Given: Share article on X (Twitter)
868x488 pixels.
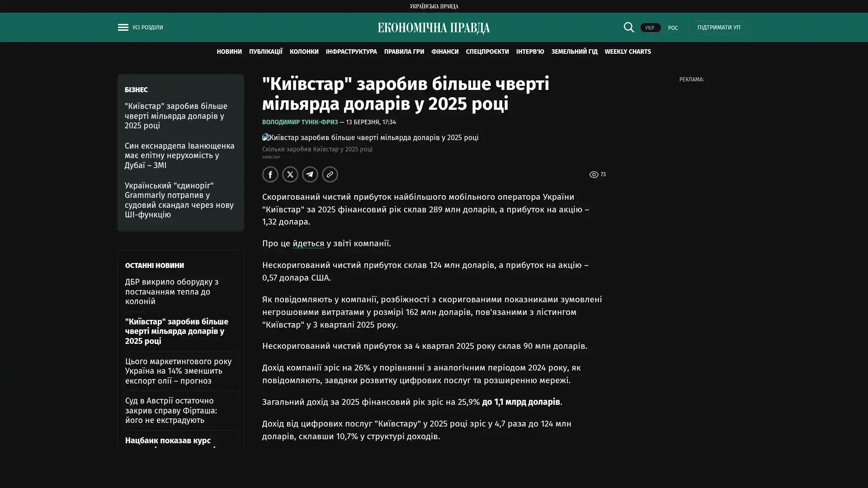Looking at the screenshot, I should tap(290, 174).
